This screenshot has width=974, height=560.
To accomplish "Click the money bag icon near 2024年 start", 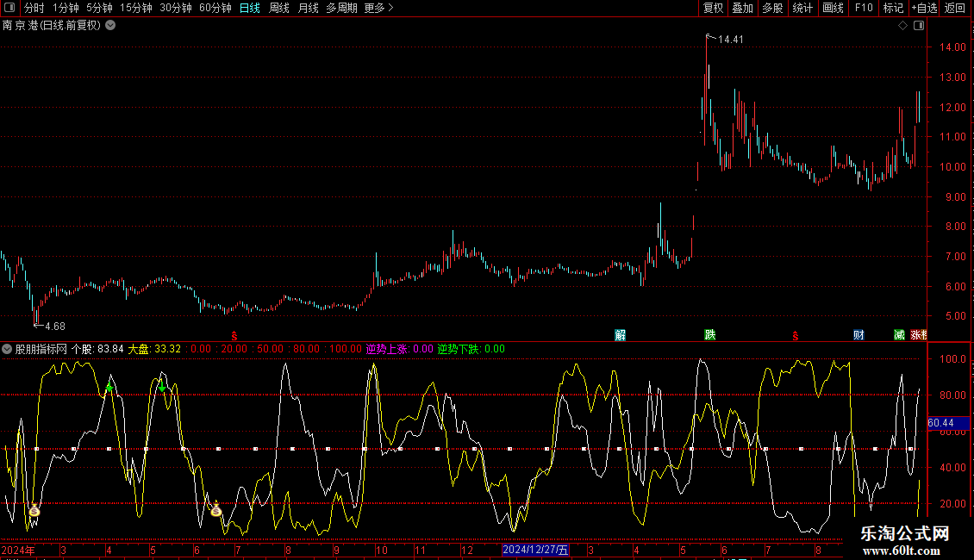I will click(x=34, y=511).
